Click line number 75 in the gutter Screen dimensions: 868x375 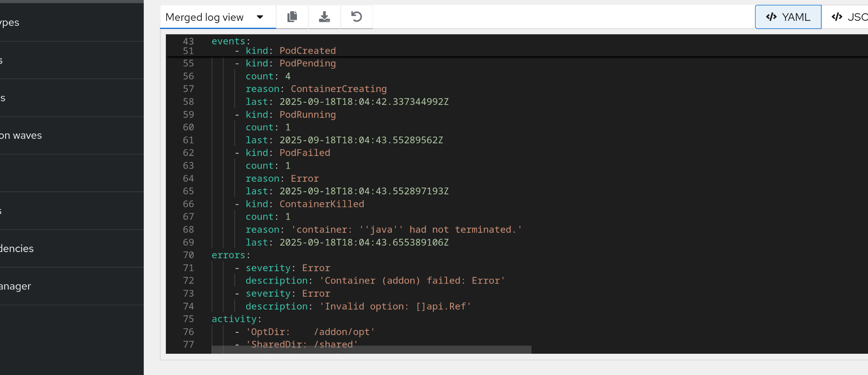coord(188,319)
